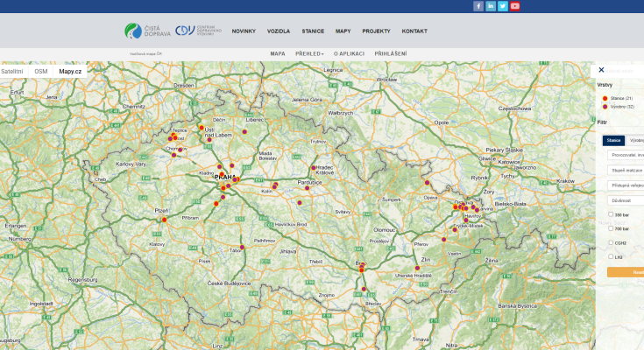This screenshot has height=350, width=644.
Task: Open the Přístupná veřejnosti dropdown
Action: point(626,185)
